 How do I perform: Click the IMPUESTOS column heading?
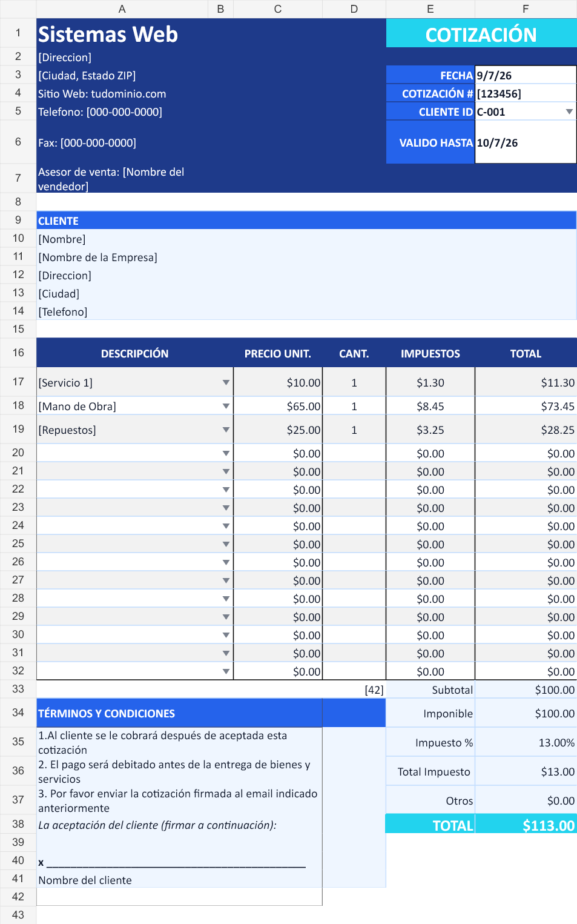430,353
